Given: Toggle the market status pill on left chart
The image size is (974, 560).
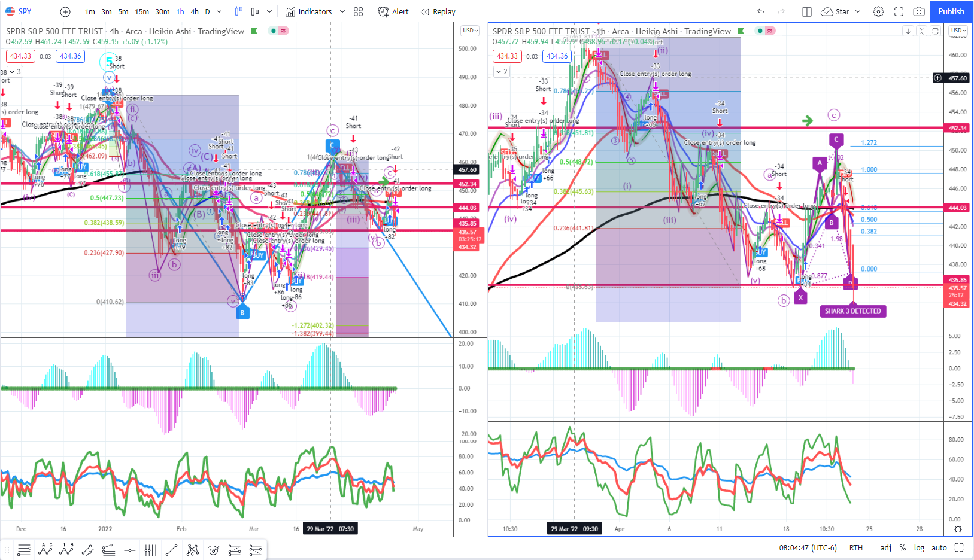Looking at the screenshot, I should pos(278,31).
